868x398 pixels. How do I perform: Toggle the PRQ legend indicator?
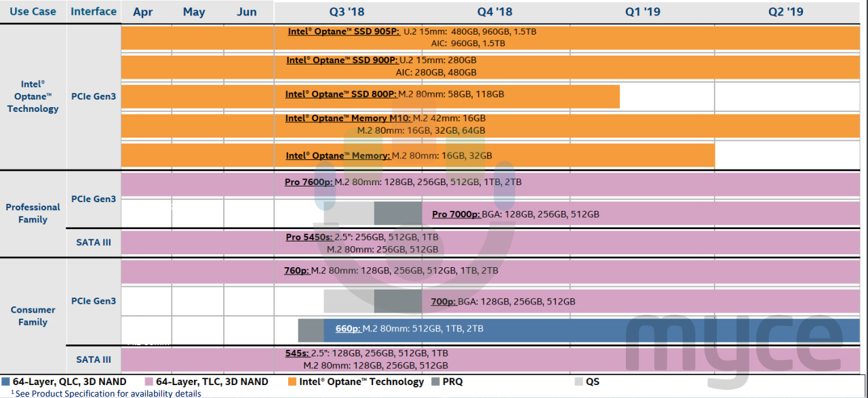[437, 382]
